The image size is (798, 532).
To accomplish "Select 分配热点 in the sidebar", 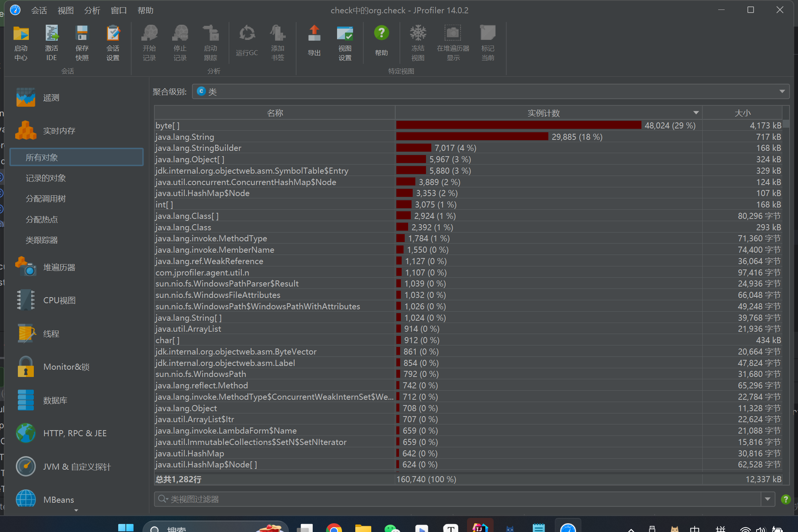I will (42, 219).
